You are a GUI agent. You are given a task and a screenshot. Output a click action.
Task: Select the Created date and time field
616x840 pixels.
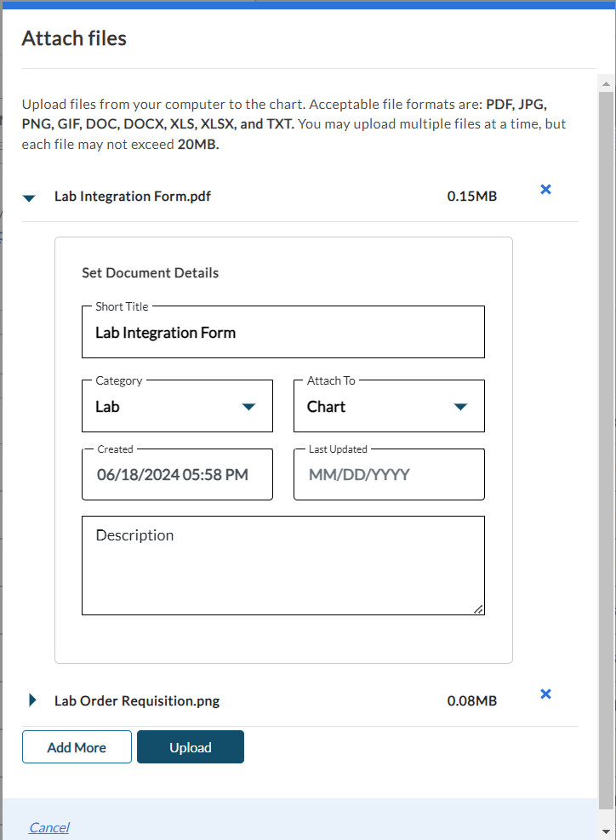(x=177, y=475)
